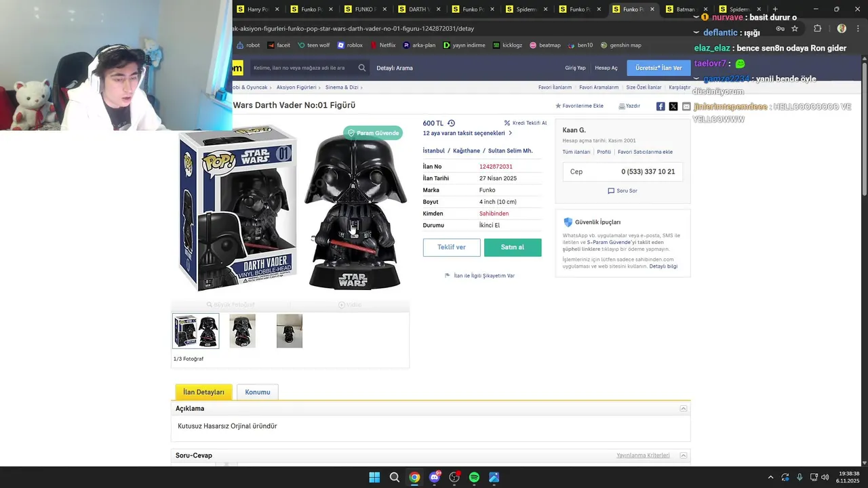
Task: Open Spotify from the taskbar
Action: pos(474,477)
